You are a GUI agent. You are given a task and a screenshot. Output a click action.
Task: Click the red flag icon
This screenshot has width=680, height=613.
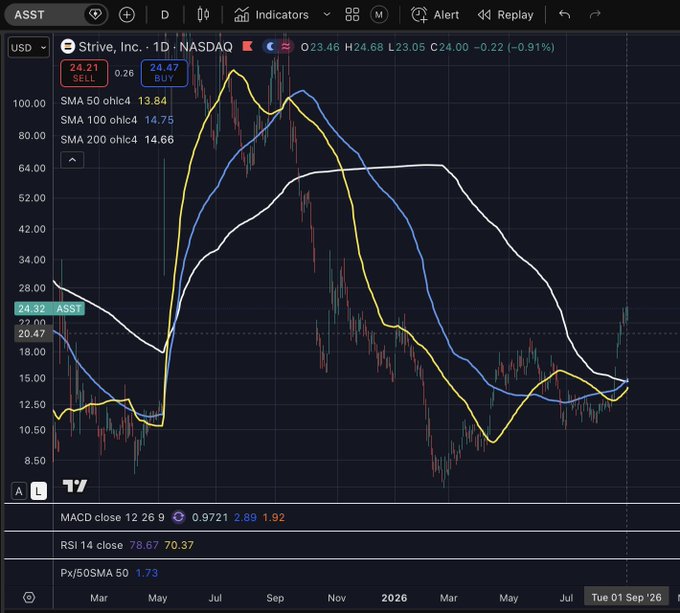click(x=248, y=46)
